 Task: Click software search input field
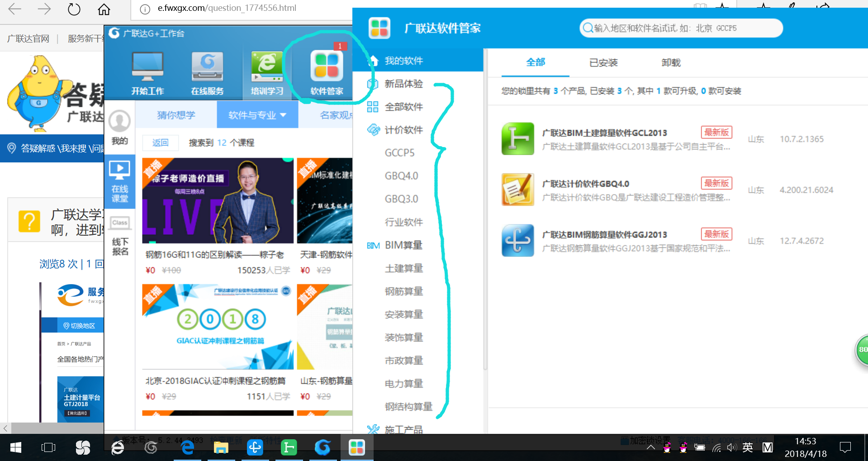click(681, 28)
